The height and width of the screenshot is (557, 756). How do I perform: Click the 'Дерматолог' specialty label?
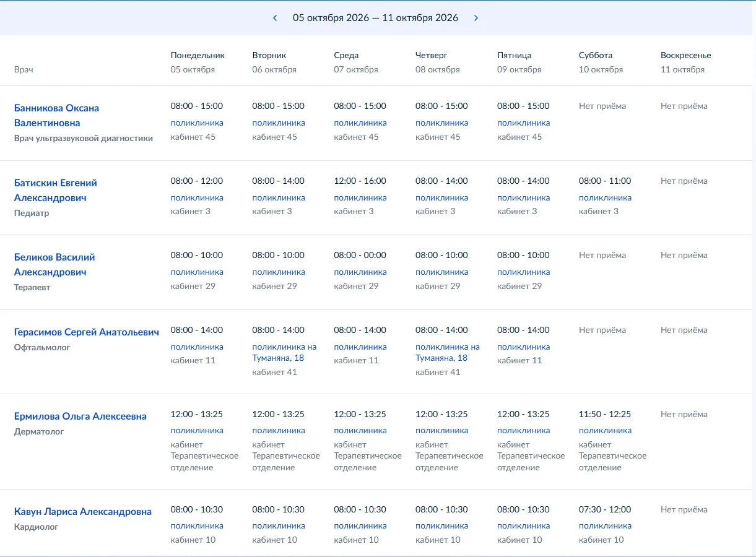coord(39,431)
